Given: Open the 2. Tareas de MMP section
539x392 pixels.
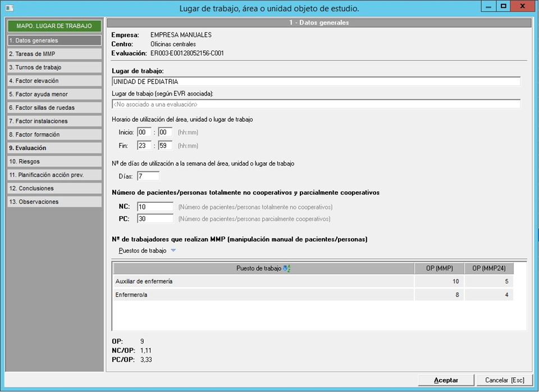Looking at the screenshot, I should [54, 54].
